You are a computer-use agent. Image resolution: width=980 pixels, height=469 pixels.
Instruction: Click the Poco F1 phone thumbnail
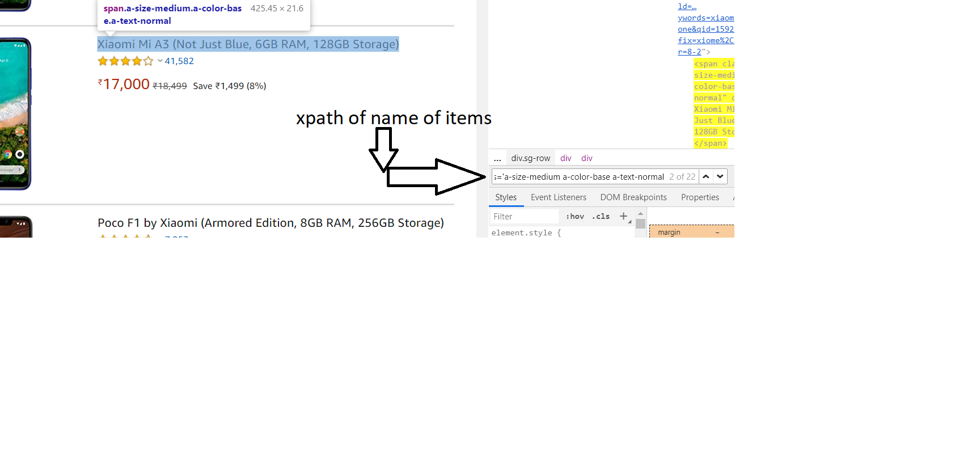tap(16, 227)
